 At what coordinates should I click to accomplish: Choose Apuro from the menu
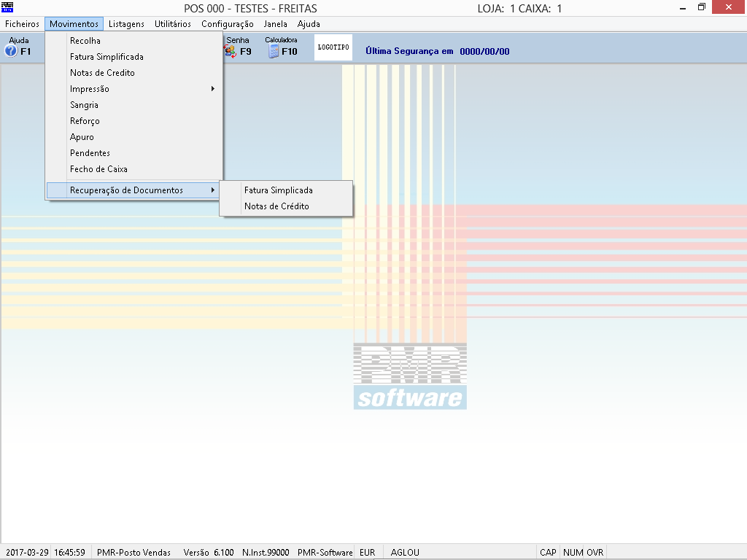[82, 137]
